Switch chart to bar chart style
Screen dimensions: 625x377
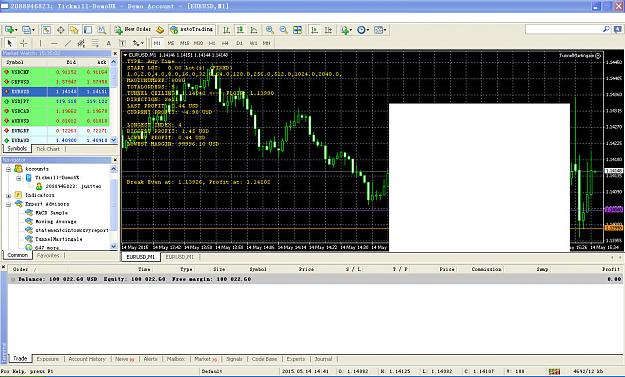(x=226, y=30)
